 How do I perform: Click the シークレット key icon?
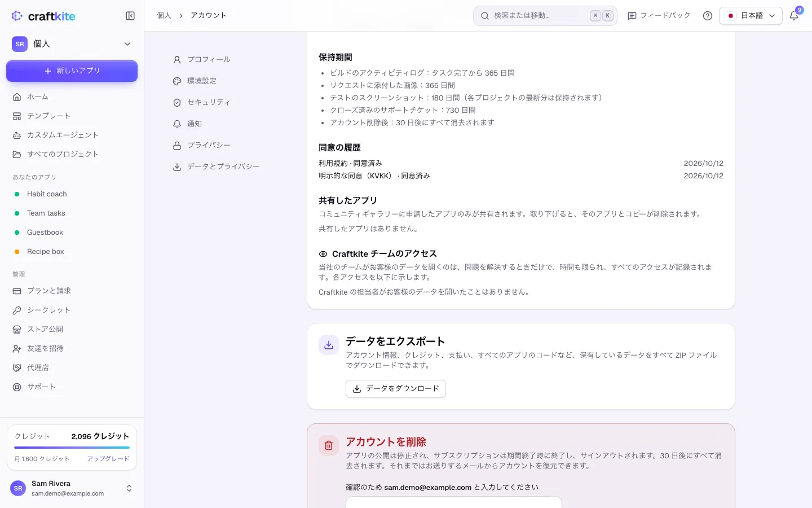tap(17, 310)
